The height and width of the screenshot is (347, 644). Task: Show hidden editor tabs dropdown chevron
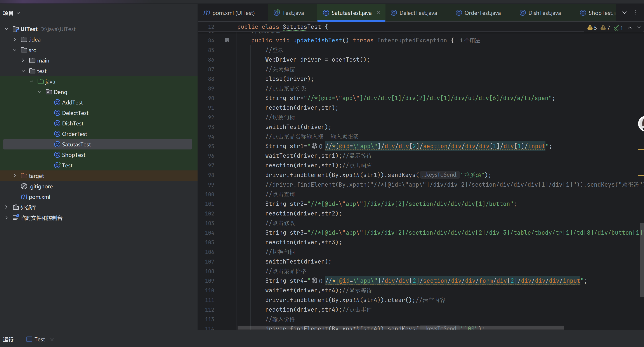click(x=624, y=13)
